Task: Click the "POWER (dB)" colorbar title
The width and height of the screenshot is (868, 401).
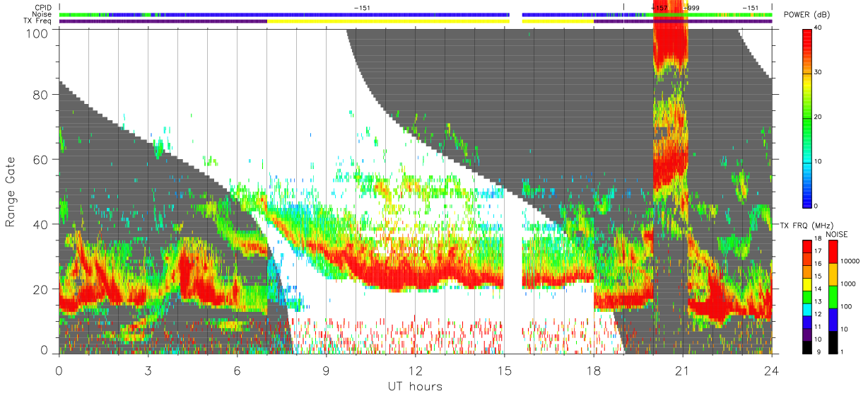Action: pos(807,15)
